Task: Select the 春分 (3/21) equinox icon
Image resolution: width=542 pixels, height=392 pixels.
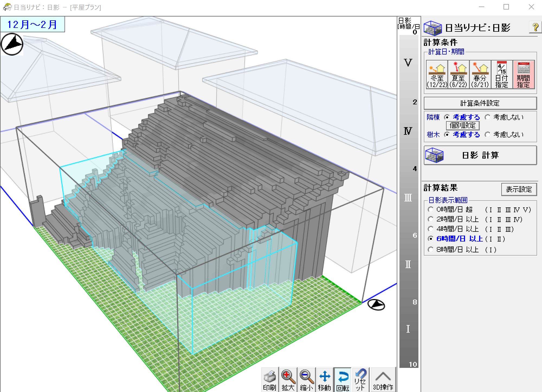Action: pos(480,75)
